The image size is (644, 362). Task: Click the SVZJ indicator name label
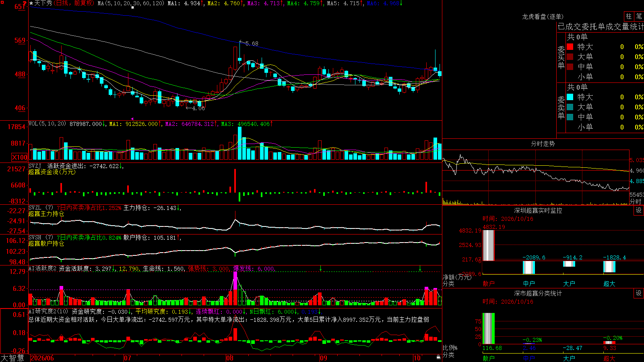(x=35, y=166)
